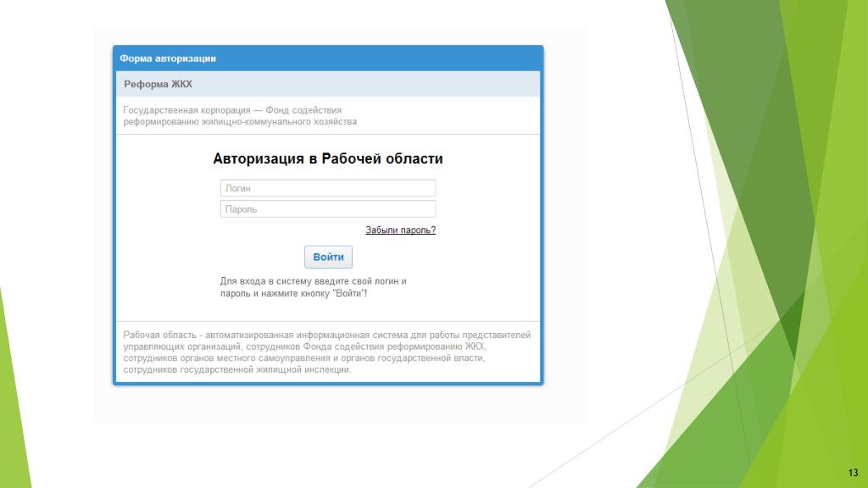Select the Форма авторизации title bar
Screen dimensions: 868x488
tap(328, 58)
